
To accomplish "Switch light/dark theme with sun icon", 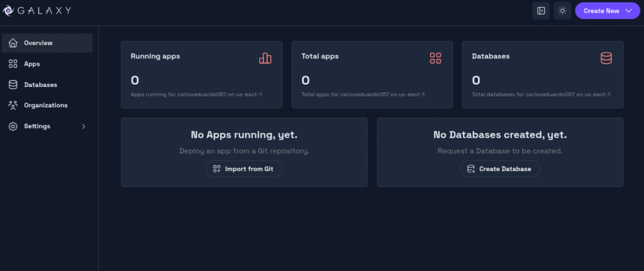I will (562, 11).
